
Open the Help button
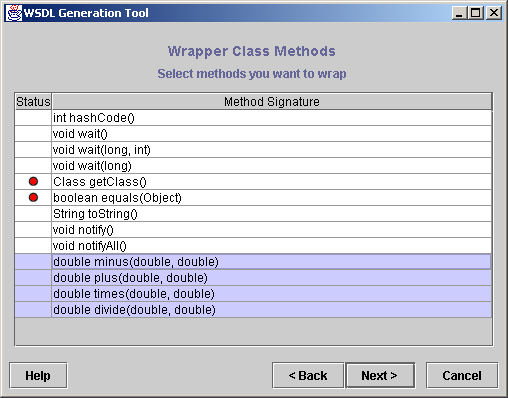[38, 376]
